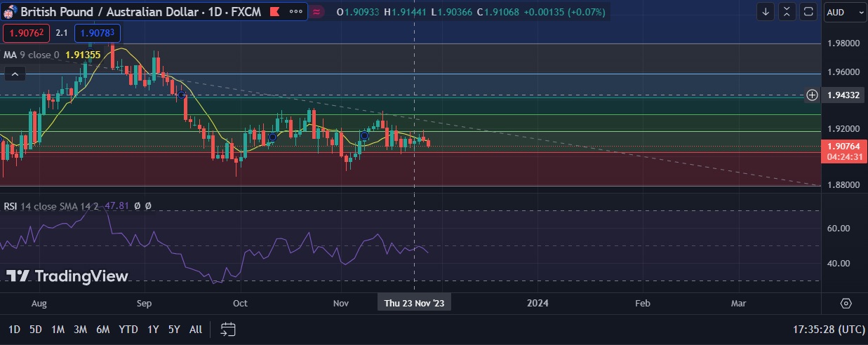
Task: Collapse the indicator legend with chevron
Action: (15, 73)
